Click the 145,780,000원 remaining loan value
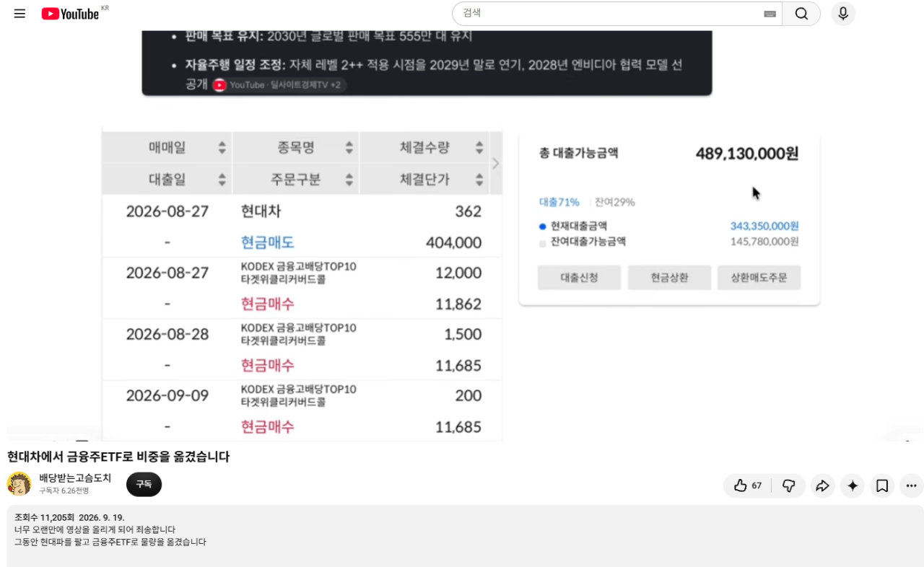The image size is (924, 567). 764,242
